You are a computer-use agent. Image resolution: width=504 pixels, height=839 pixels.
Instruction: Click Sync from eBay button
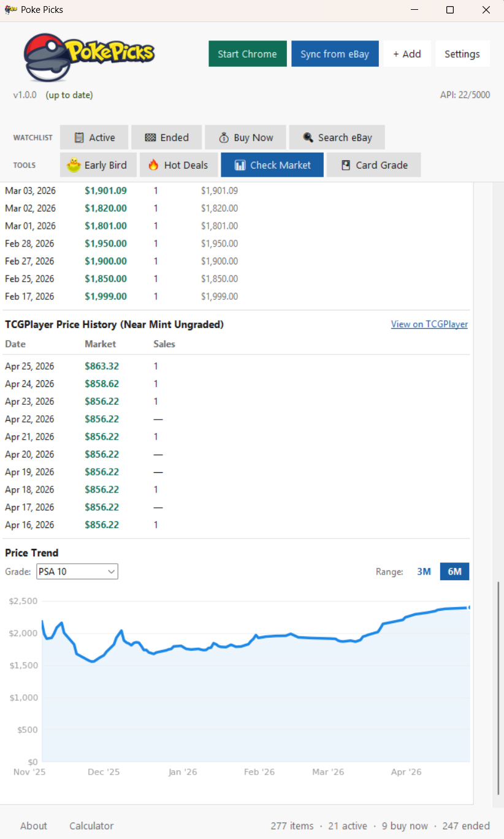coord(335,54)
